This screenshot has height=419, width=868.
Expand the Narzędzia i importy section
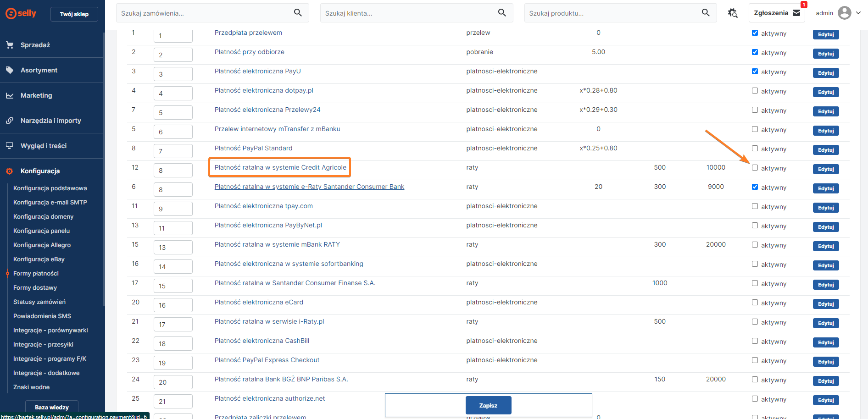(x=50, y=121)
